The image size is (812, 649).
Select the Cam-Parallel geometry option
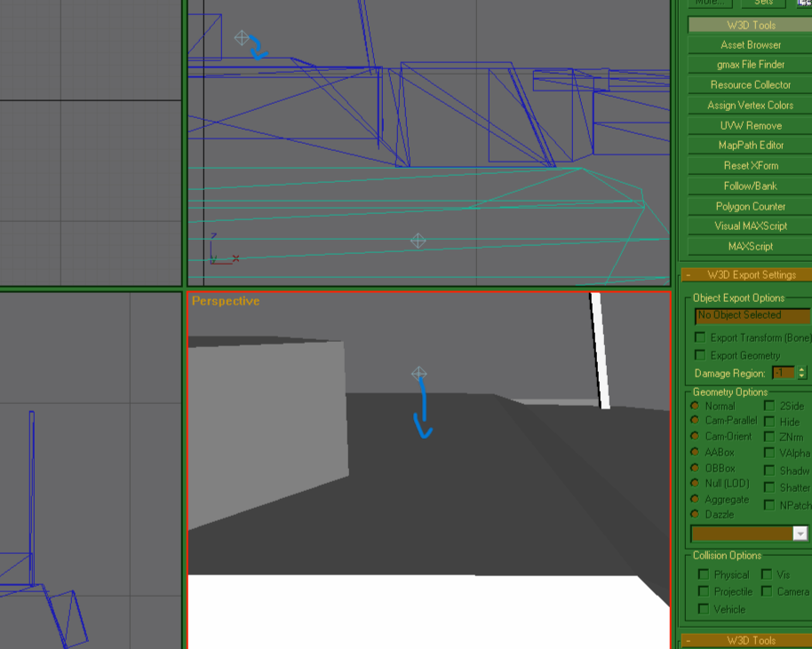694,421
